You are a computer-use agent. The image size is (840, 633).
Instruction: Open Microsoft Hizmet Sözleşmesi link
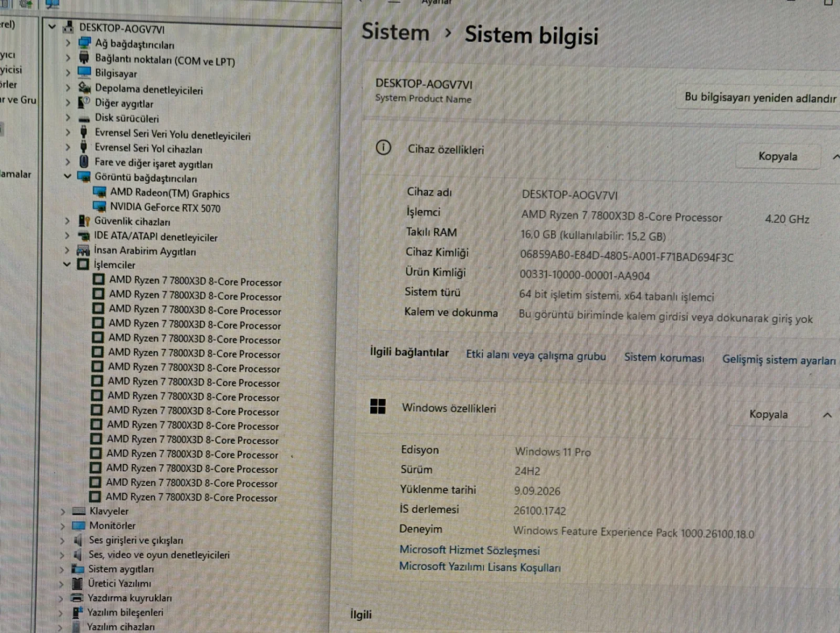469,549
